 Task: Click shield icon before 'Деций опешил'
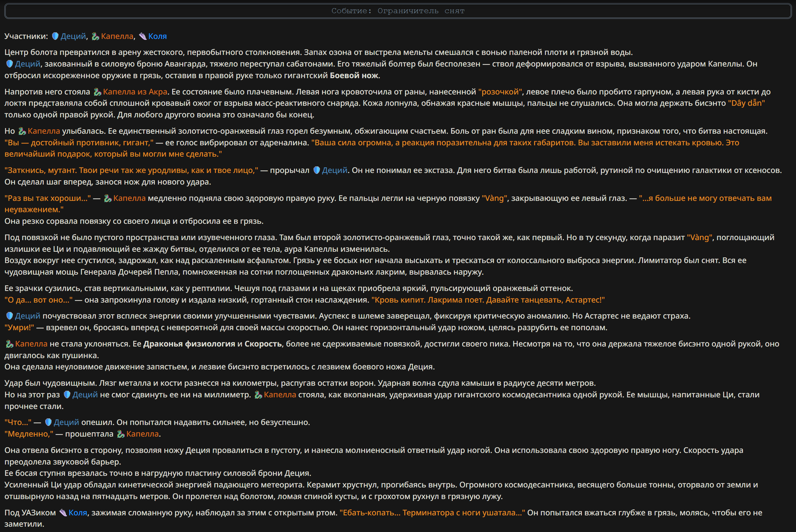click(48, 422)
